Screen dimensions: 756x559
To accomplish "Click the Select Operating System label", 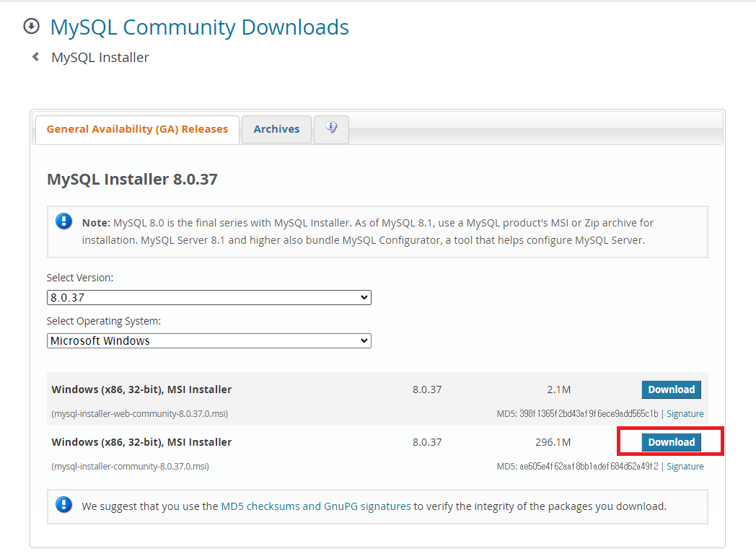I will tap(104, 321).
